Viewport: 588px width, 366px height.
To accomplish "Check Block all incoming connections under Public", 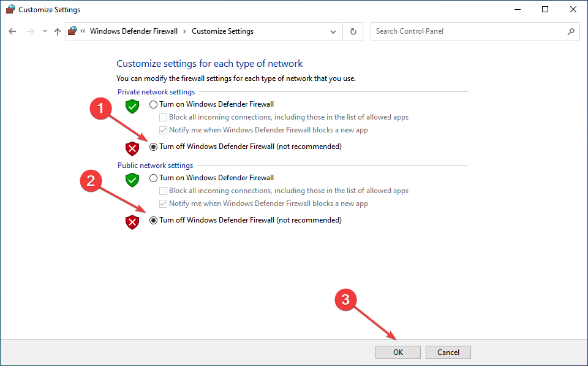I will [163, 191].
